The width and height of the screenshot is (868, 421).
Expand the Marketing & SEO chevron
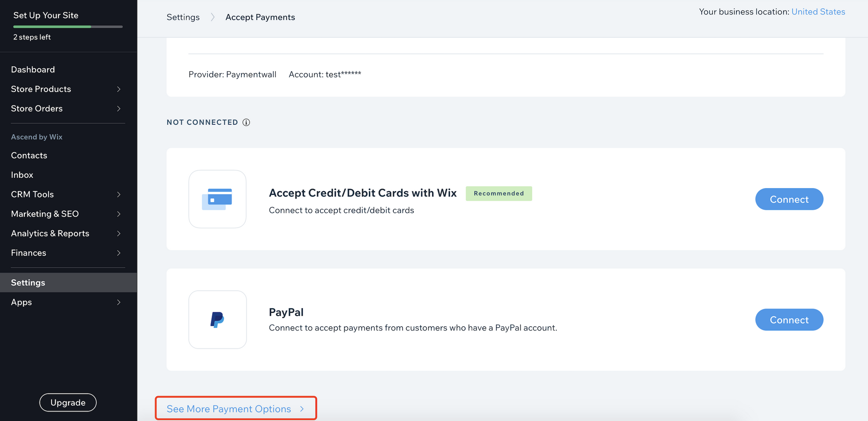[118, 214]
